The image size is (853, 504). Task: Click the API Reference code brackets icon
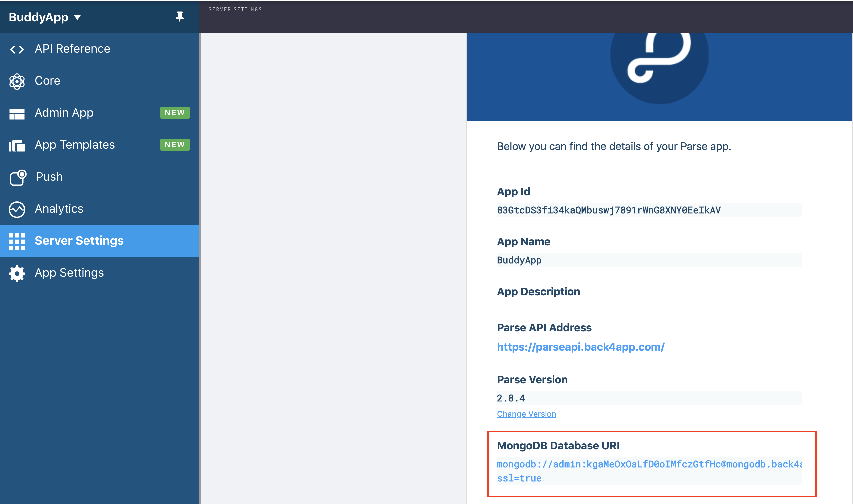click(x=17, y=50)
